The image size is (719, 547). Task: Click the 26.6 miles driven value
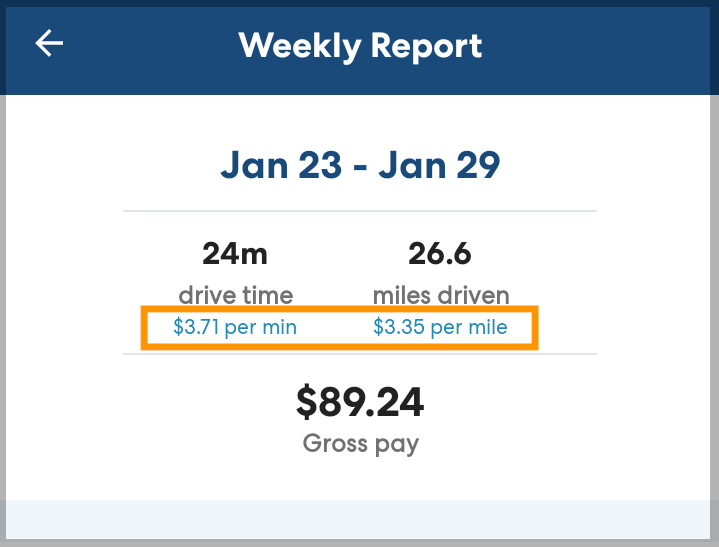click(440, 254)
